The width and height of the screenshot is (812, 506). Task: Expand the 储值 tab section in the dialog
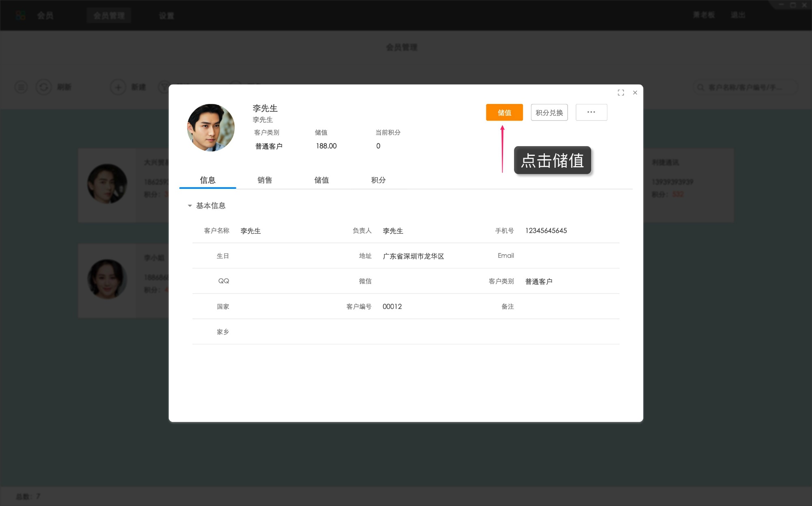coord(322,180)
